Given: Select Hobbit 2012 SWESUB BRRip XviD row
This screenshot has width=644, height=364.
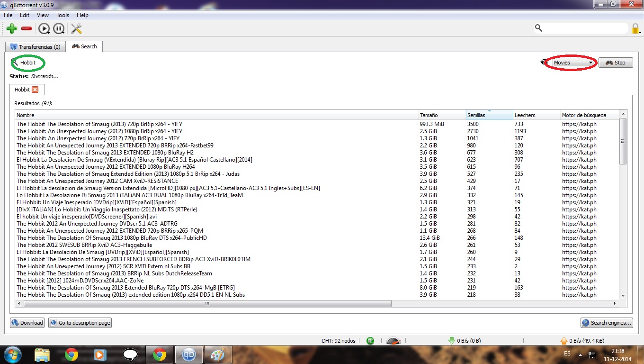Looking at the screenshot, I should coord(317,245).
